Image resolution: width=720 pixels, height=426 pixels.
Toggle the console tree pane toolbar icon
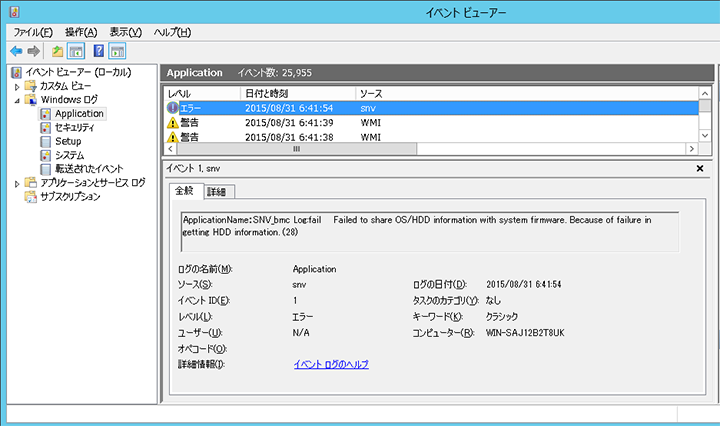(75, 51)
